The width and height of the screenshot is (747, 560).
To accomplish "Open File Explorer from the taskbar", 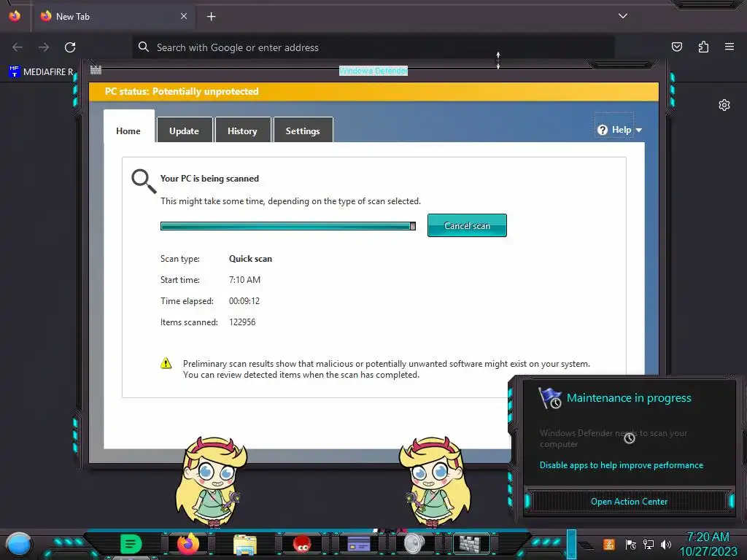I will (245, 544).
